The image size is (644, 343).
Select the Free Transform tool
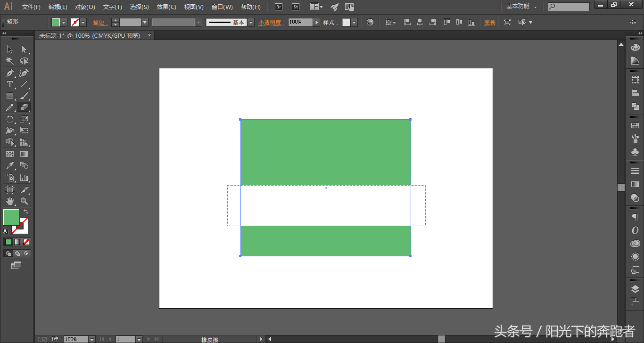[x=24, y=131]
